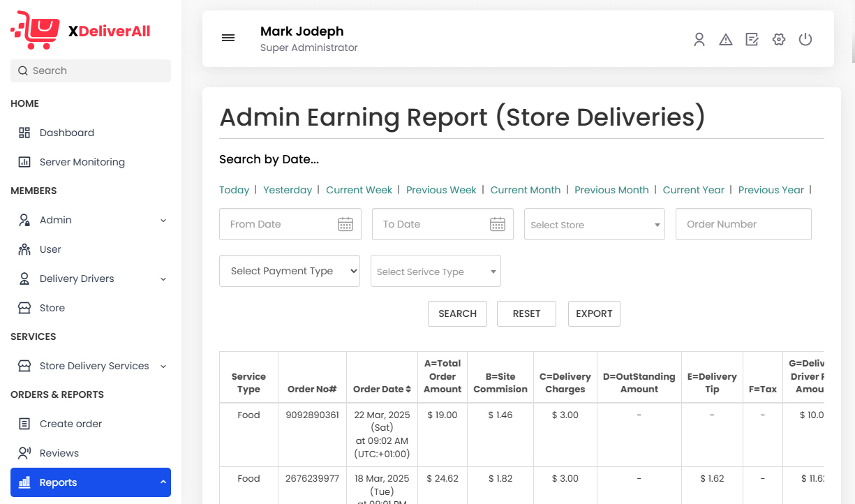Viewport: 855px width, 504px height.
Task: Collapse the Reports menu chevron
Action: 163,482
